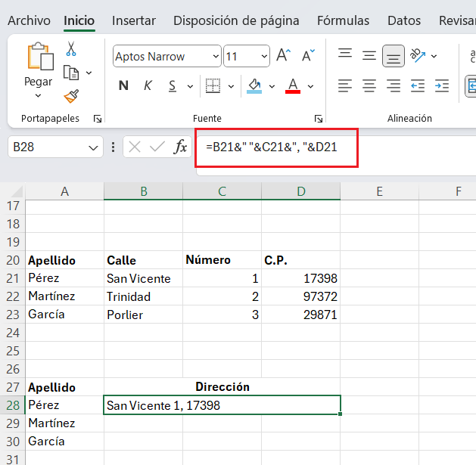Screen dimensions: 476x465
Task: Expand orientation dropdown arrow
Action: click(x=434, y=56)
